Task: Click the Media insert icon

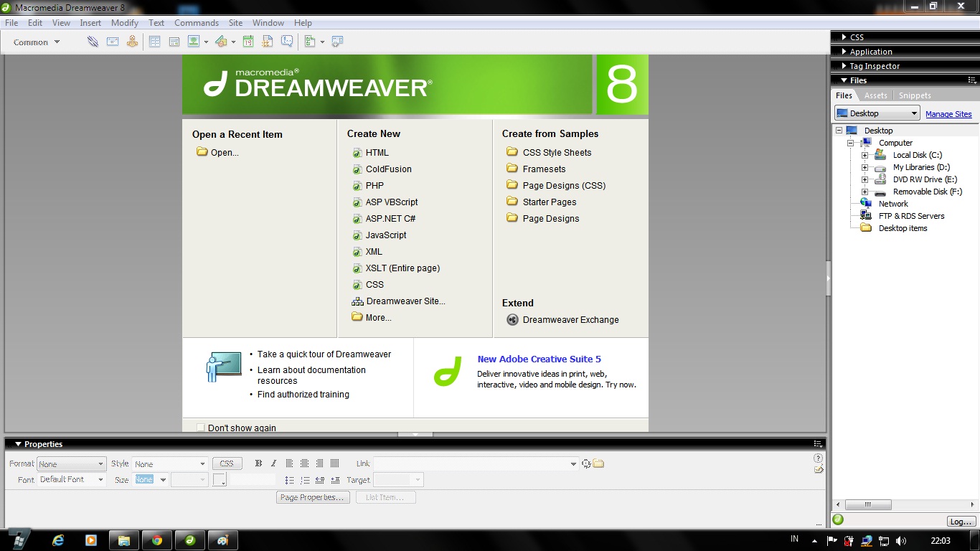Action: coord(221,42)
